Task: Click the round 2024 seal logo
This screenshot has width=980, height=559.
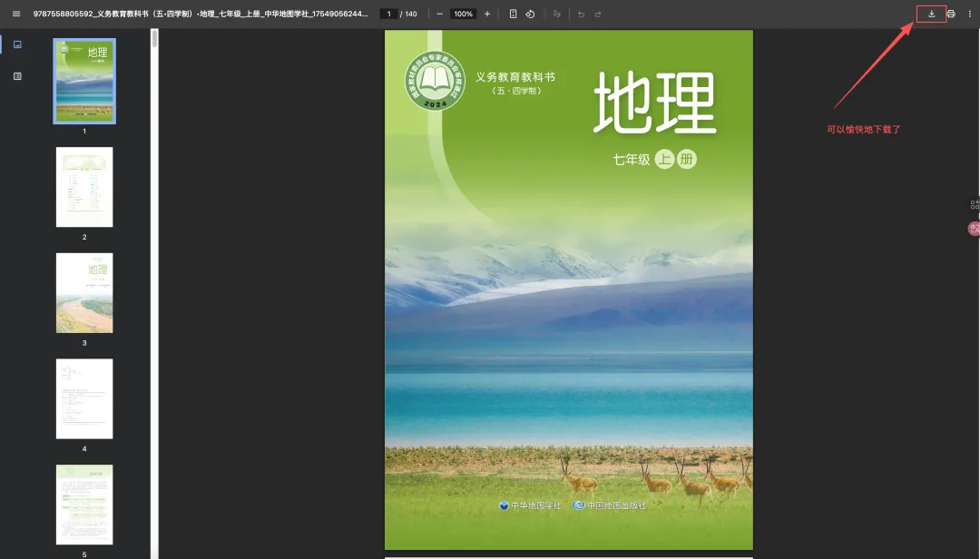Action: [435, 81]
